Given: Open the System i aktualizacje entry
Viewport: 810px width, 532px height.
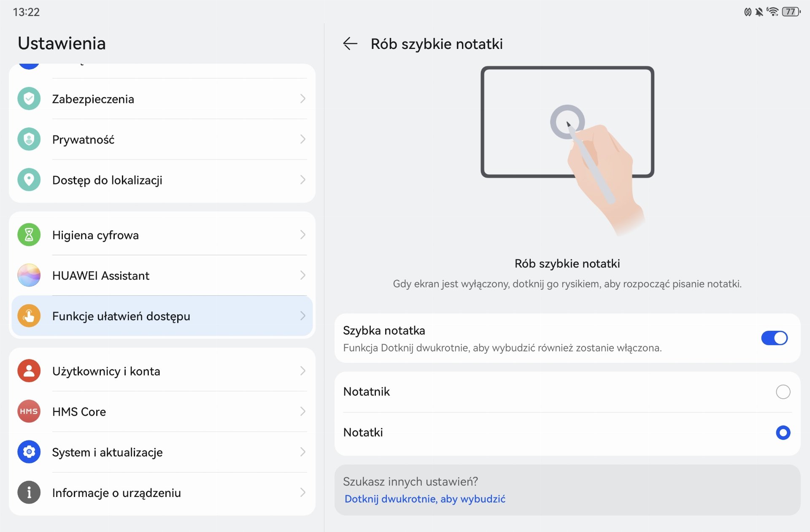Looking at the screenshot, I should tap(162, 452).
